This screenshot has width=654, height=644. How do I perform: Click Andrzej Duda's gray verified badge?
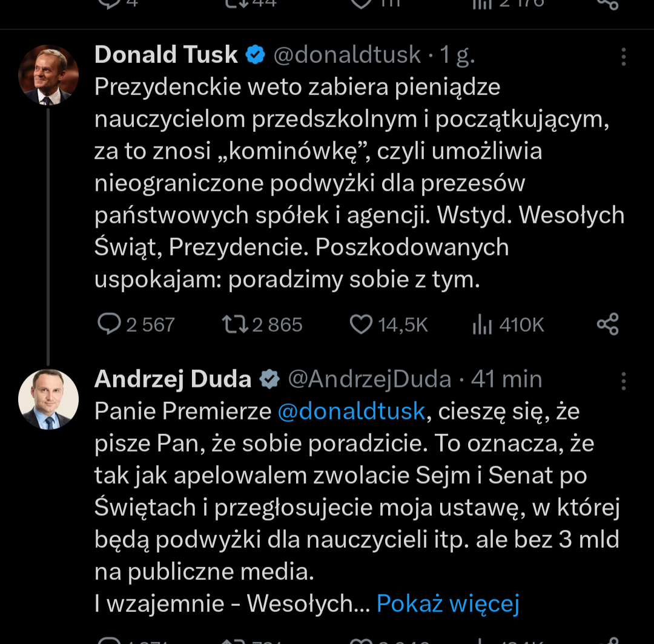click(x=269, y=379)
